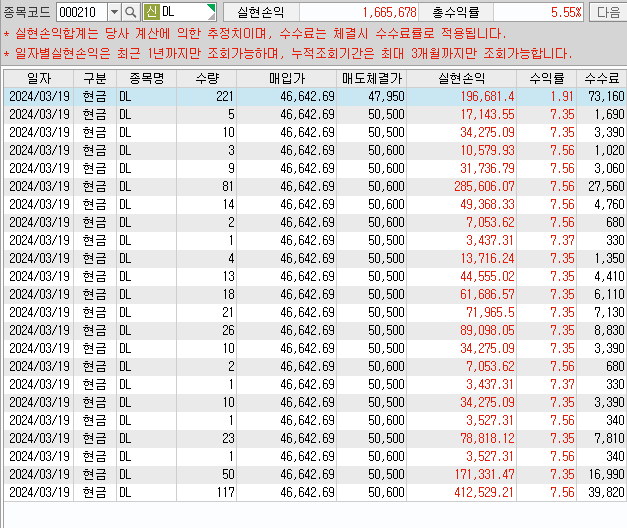
Task: Click the 수수료 column header
Action: (601, 78)
